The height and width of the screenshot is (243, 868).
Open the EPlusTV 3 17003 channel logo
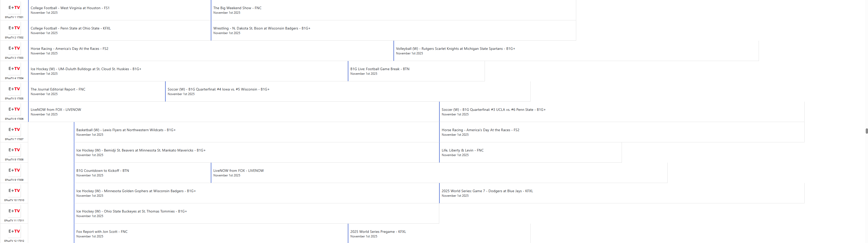14,48
